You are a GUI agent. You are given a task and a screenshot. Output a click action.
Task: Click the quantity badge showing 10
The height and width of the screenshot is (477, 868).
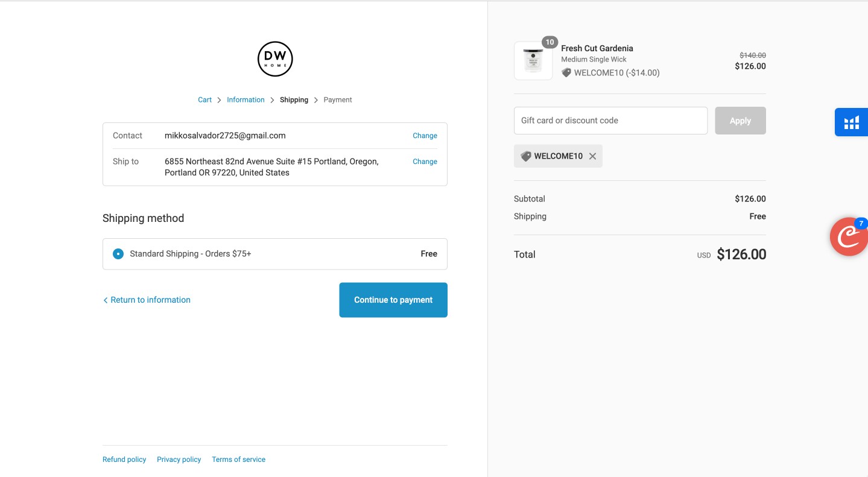click(550, 42)
